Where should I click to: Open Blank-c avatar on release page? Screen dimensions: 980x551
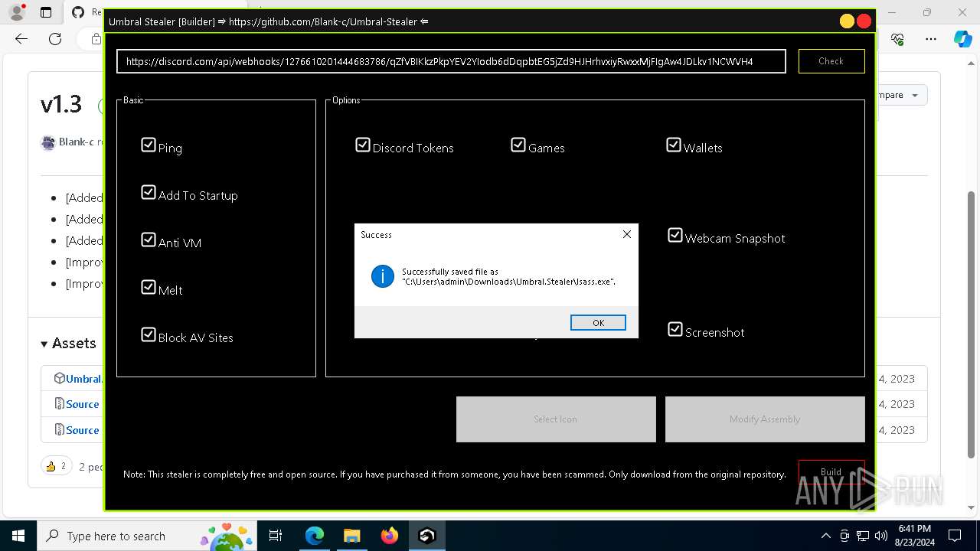pyautogui.click(x=48, y=142)
